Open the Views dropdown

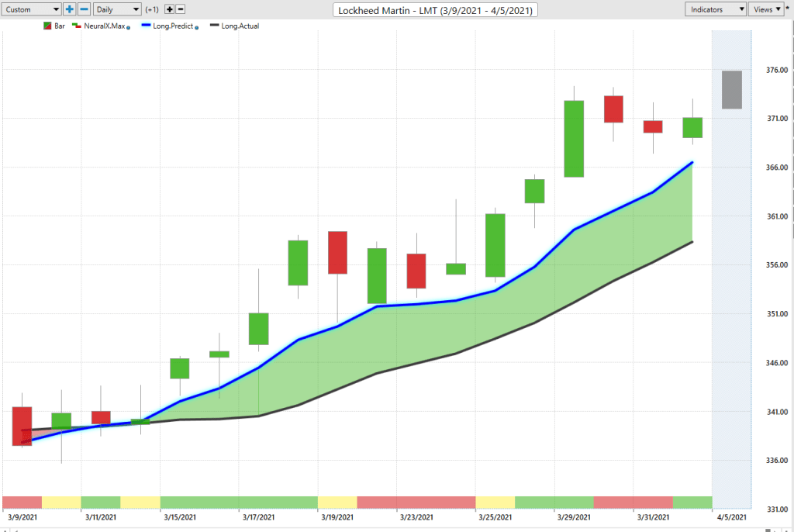(766, 9)
